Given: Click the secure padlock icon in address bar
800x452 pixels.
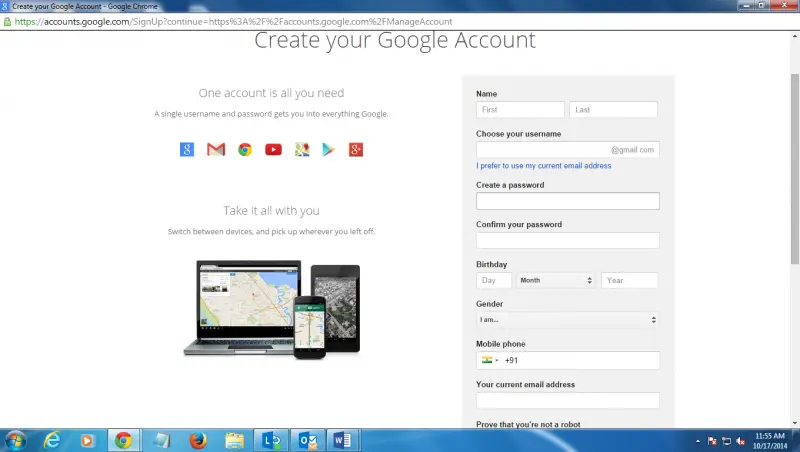Looking at the screenshot, I should [x=7, y=21].
